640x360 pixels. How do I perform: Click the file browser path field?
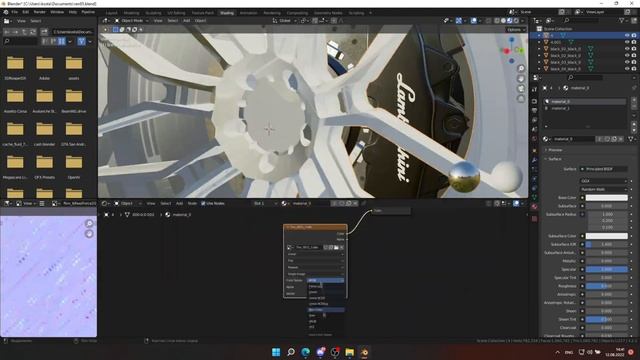[x=73, y=31]
